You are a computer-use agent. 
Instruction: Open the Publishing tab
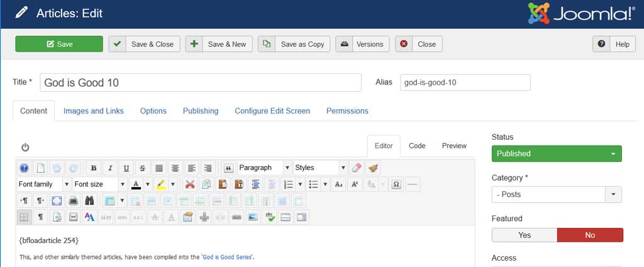[x=201, y=111]
